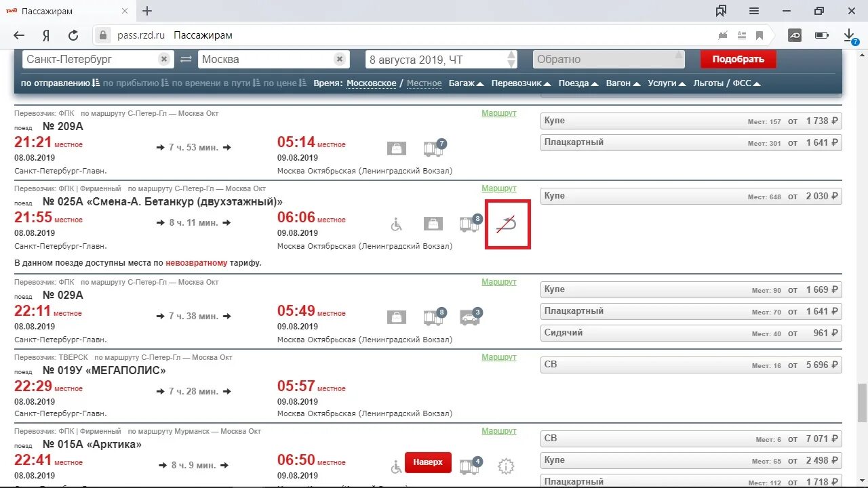This screenshot has height=488, width=868.
Task: Select Сидячий from 961 ₽ on train 029А
Action: (x=691, y=333)
